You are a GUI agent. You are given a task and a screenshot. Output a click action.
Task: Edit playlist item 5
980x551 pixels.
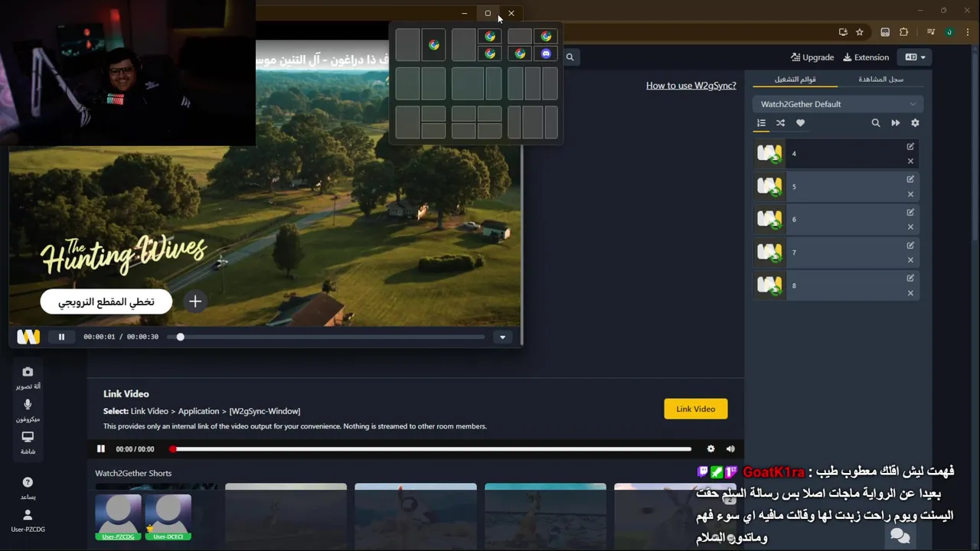coord(910,179)
